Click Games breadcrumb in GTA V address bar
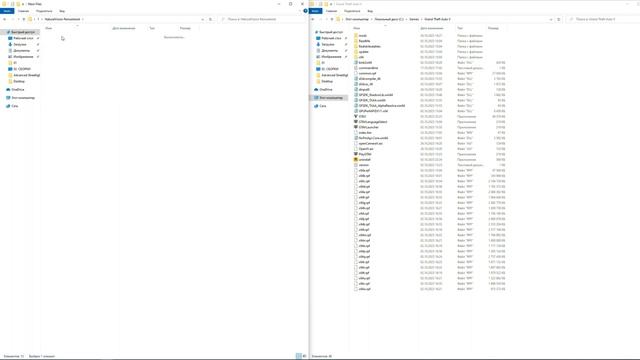640x360 pixels. tap(414, 19)
